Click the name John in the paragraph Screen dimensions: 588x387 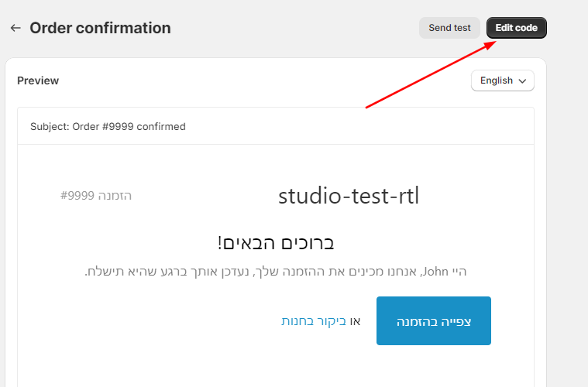tap(435, 271)
